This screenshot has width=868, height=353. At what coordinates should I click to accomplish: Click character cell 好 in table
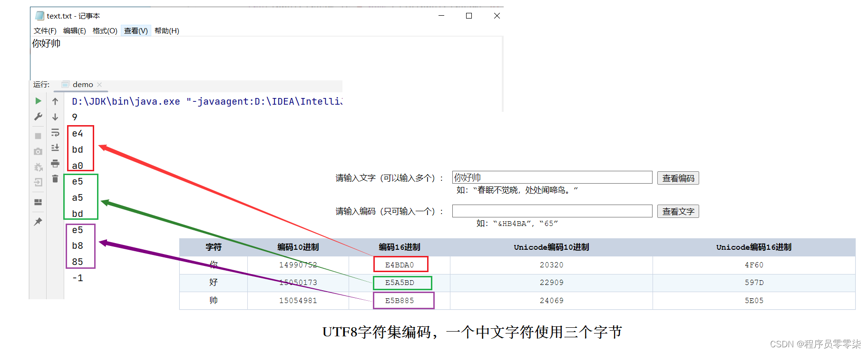[214, 283]
